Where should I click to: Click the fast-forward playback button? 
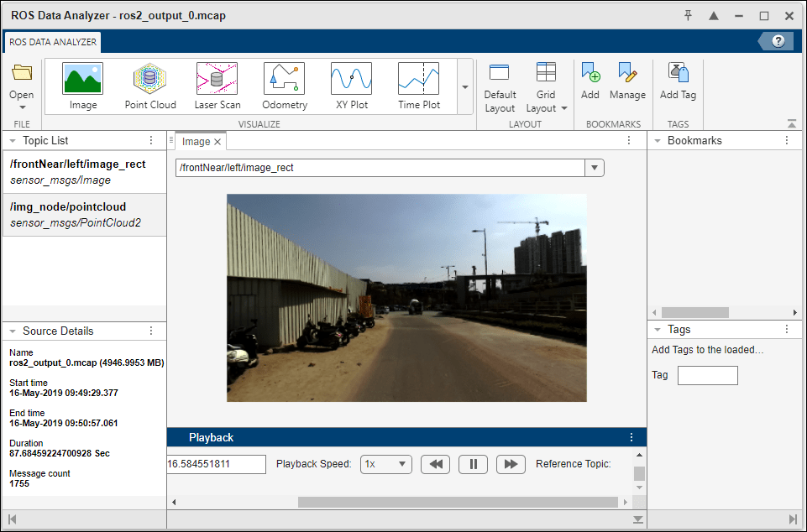tap(511, 464)
